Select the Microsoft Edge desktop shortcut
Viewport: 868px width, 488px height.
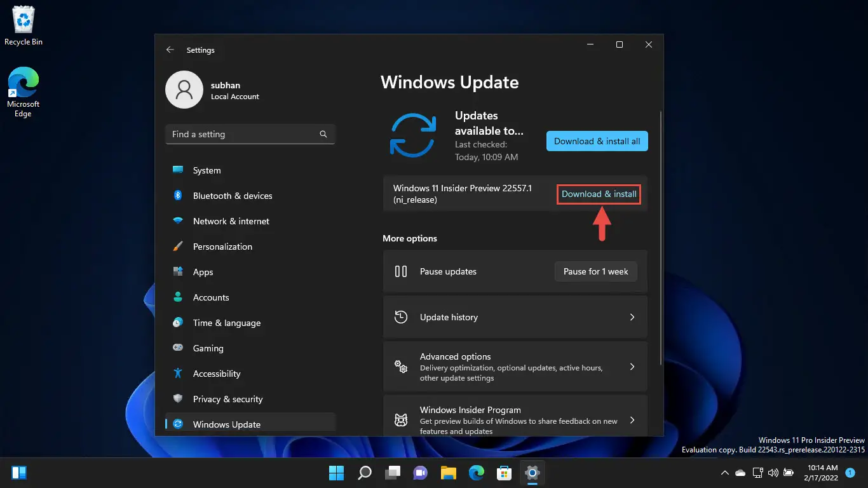coord(24,92)
